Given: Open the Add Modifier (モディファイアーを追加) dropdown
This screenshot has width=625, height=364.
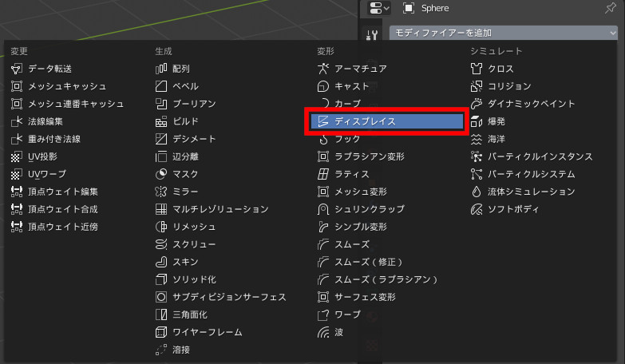Looking at the screenshot, I should (504, 33).
